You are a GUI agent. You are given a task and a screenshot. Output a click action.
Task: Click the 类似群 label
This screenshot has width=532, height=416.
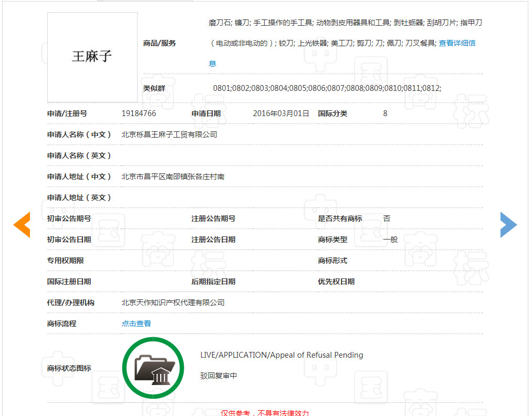tap(154, 88)
